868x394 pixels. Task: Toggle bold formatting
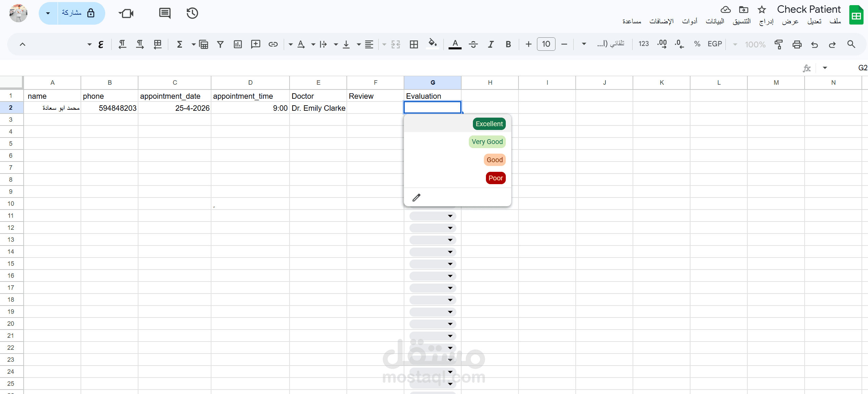(508, 44)
